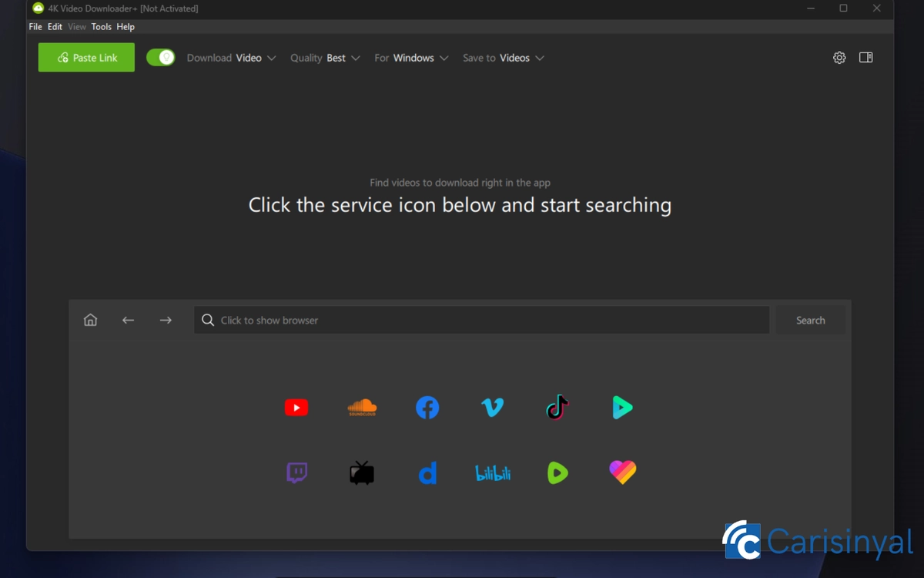
Task: Go to browser home icon
Action: point(91,320)
